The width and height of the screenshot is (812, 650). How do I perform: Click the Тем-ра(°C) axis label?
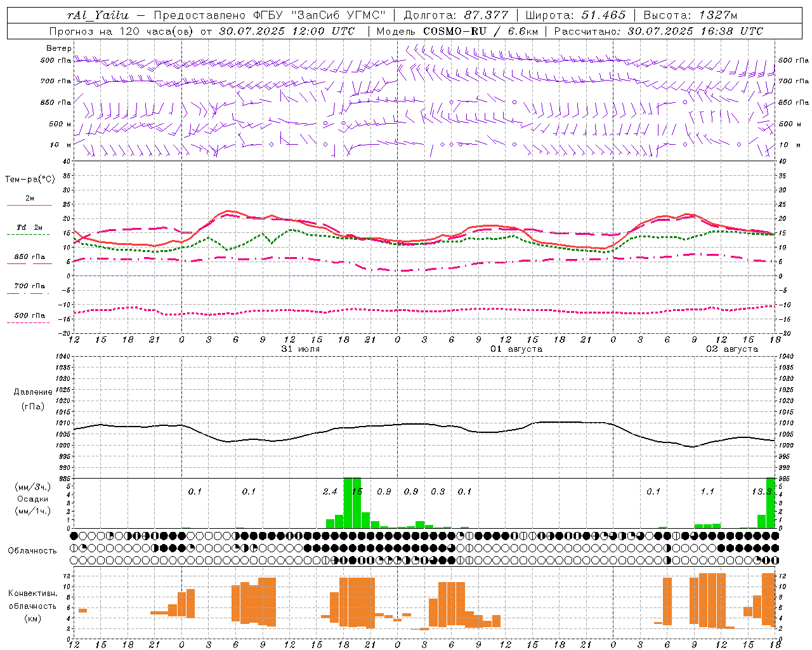30,180
